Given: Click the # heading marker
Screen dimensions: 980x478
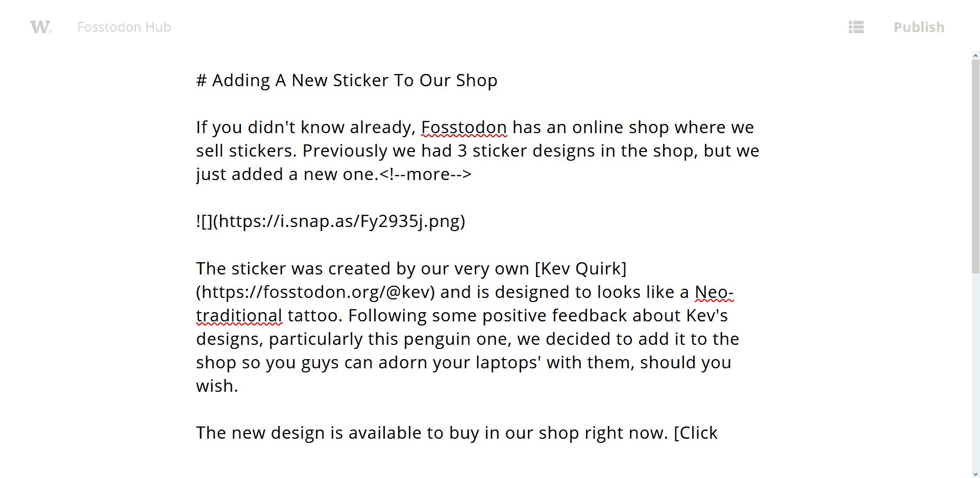Looking at the screenshot, I should [x=201, y=81].
